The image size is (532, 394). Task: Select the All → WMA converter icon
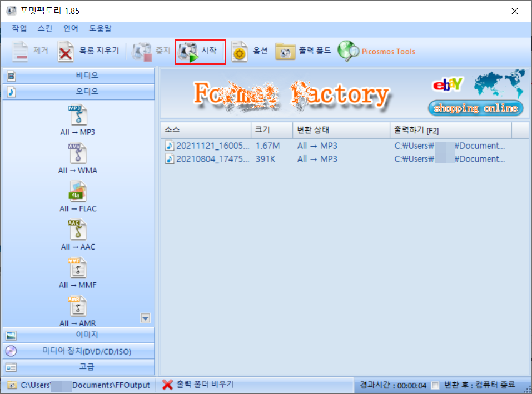[x=78, y=153]
